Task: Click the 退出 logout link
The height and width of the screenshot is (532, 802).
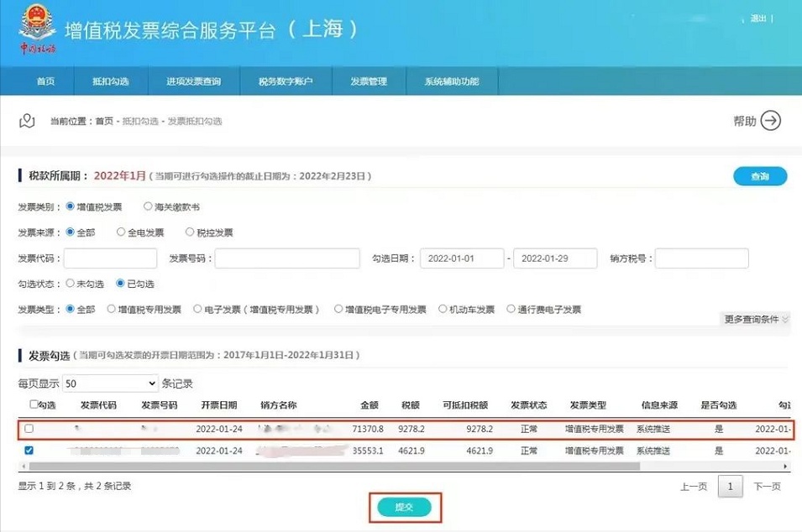Action: pos(757,18)
